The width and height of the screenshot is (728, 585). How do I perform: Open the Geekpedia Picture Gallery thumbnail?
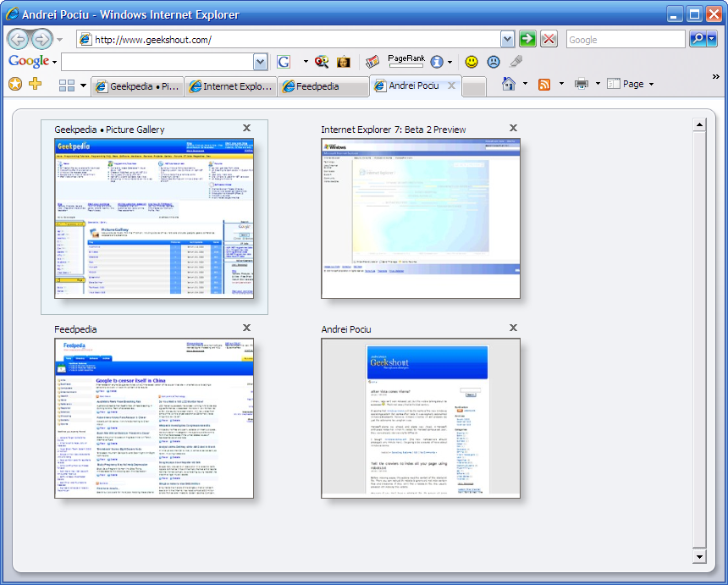click(154, 218)
